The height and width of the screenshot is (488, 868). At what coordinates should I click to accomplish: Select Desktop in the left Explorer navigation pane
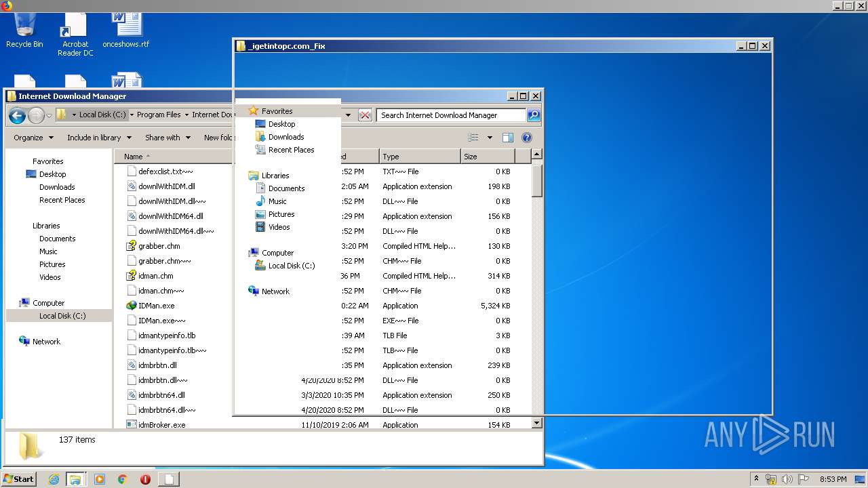point(52,174)
